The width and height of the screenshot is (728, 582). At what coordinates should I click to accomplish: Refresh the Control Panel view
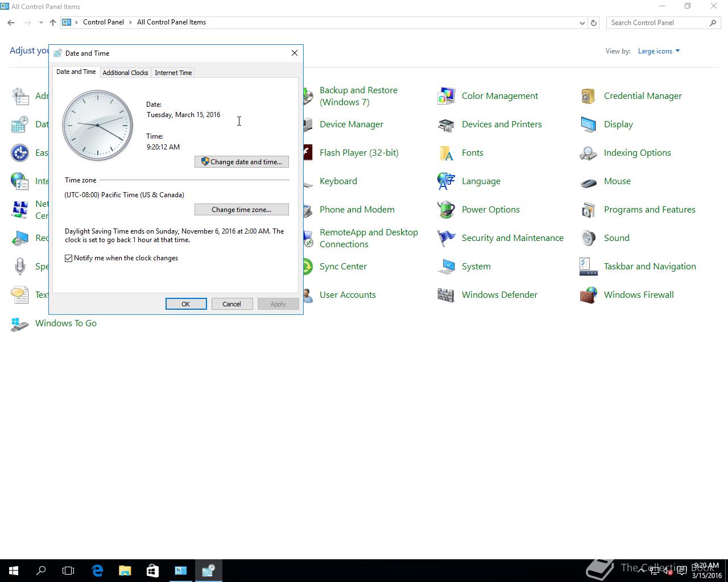pos(594,23)
